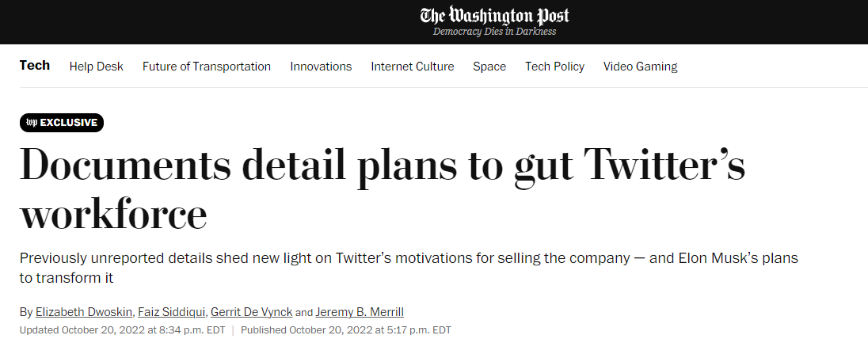View Faiz Siddiqui's author page
The height and width of the screenshot is (358, 868).
click(171, 312)
